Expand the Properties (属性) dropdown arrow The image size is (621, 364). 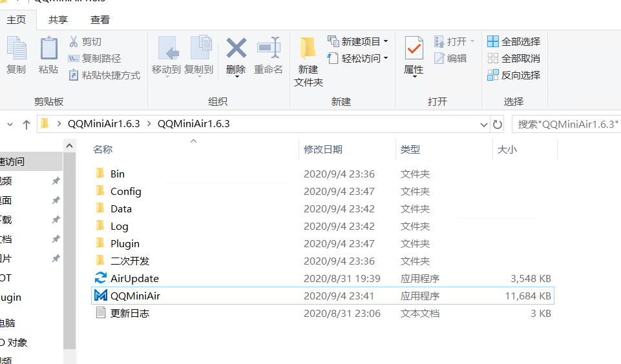[x=415, y=76]
